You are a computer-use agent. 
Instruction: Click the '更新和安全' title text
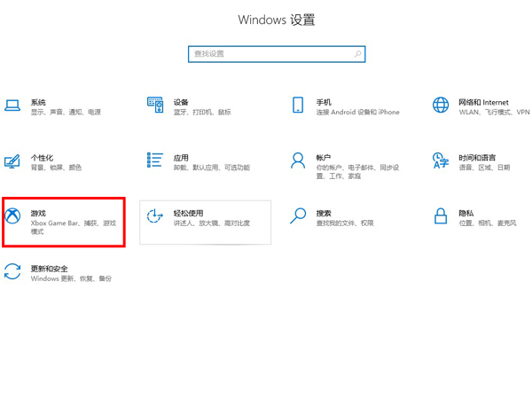click(x=49, y=269)
